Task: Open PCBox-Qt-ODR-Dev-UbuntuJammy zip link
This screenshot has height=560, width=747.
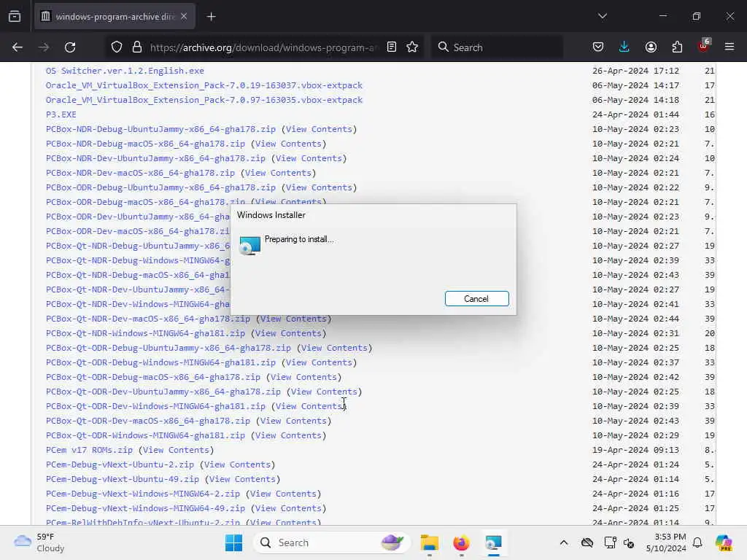Action: coord(163,392)
